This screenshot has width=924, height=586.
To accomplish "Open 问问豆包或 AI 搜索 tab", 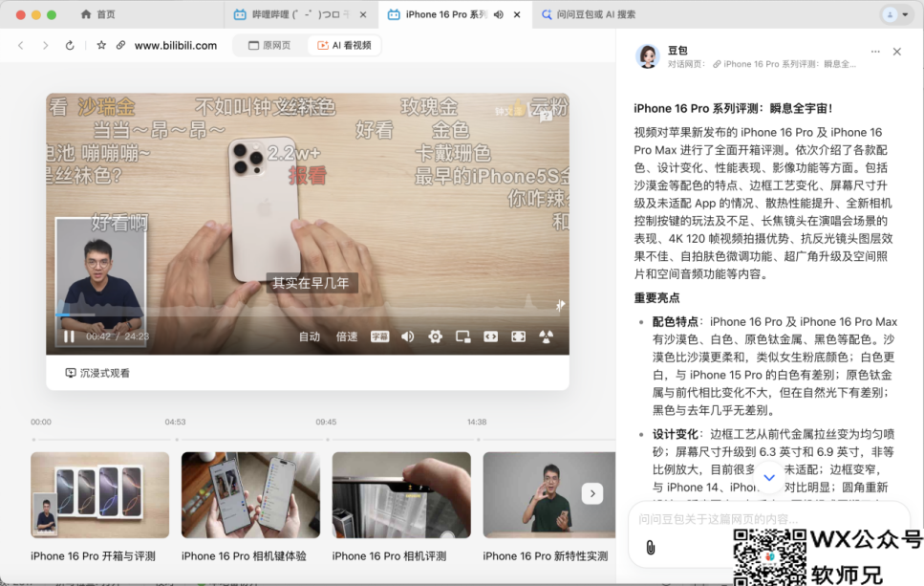I will 590,14.
